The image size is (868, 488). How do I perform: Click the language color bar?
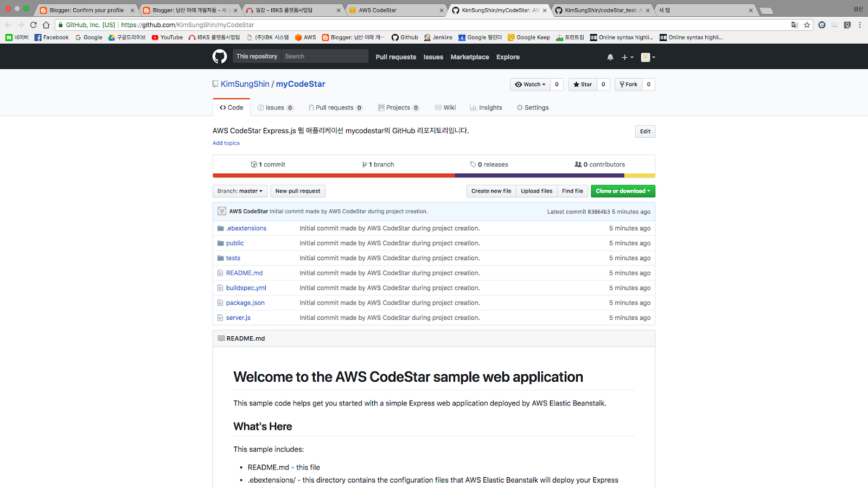click(x=434, y=176)
